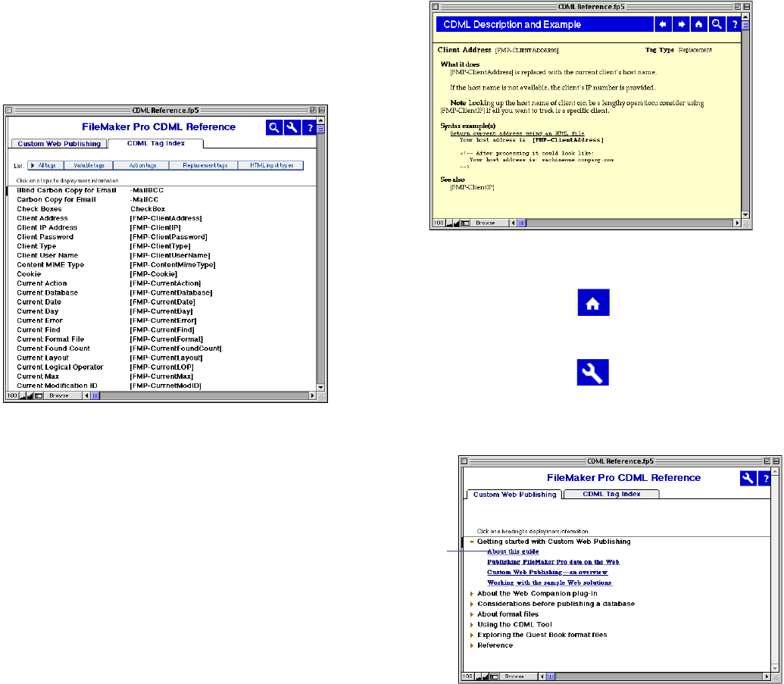Collapse the Getting started with Custom Web Publishing heading
This screenshot has width=784, height=684.
pos(471,542)
